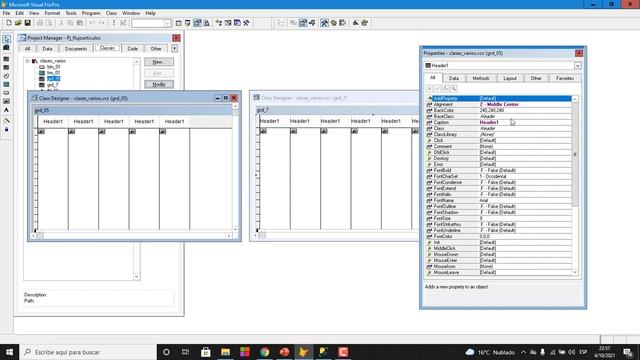
Task: Select the ForeColor property row
Action: coord(498,236)
